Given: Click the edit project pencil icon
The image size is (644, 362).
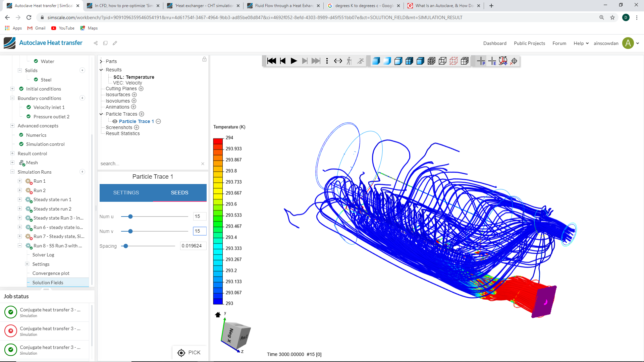Looking at the screenshot, I should pos(115,43).
